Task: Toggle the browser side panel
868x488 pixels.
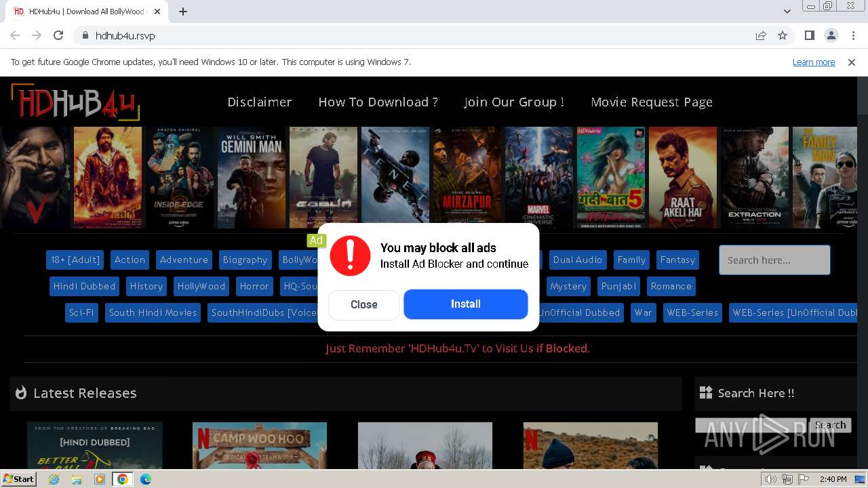Action: point(809,35)
